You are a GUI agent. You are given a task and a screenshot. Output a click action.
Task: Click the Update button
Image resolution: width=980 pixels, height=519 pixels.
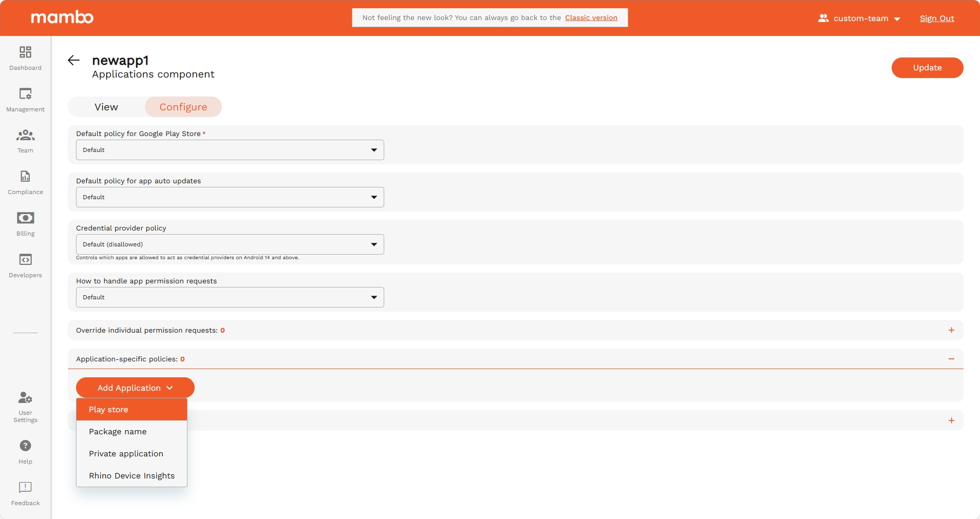tap(927, 67)
